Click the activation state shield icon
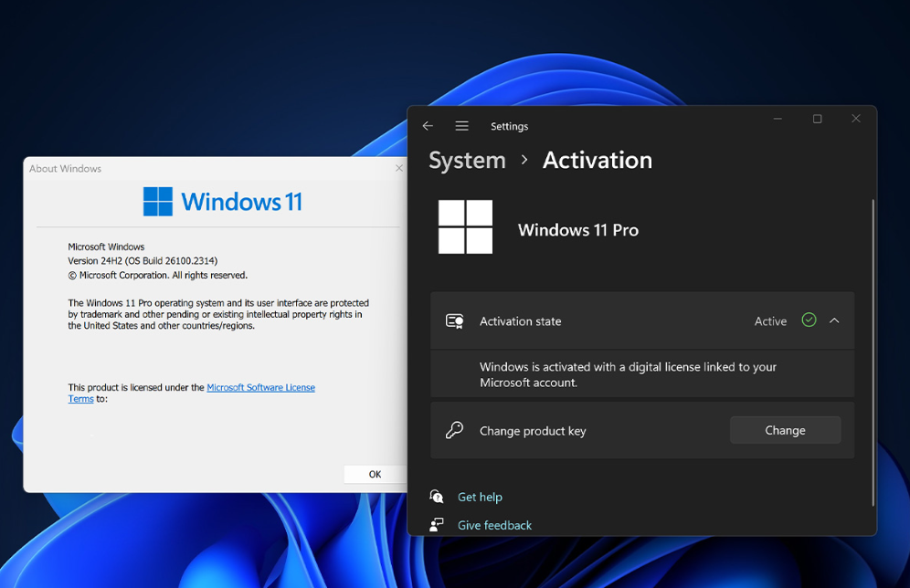Viewport: 910px width, 588px height. click(x=454, y=320)
